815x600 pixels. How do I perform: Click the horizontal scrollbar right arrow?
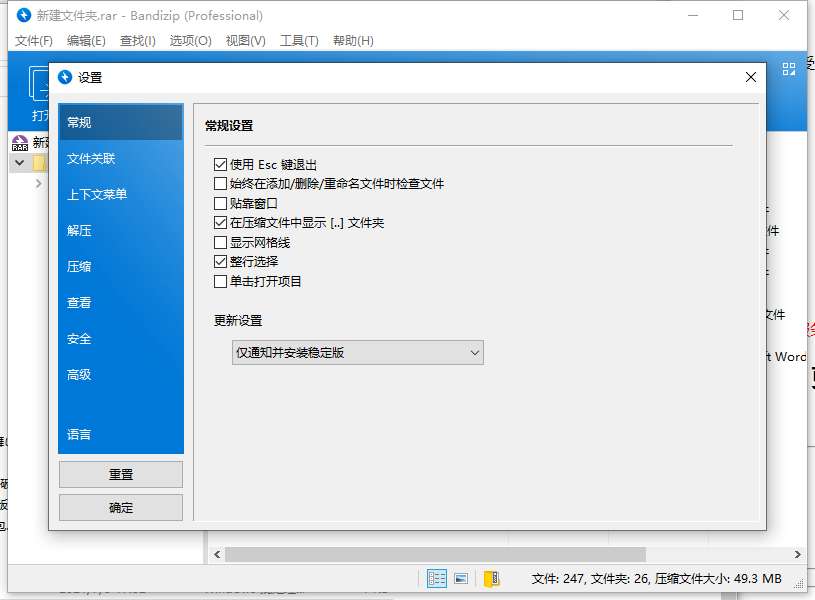coord(798,555)
